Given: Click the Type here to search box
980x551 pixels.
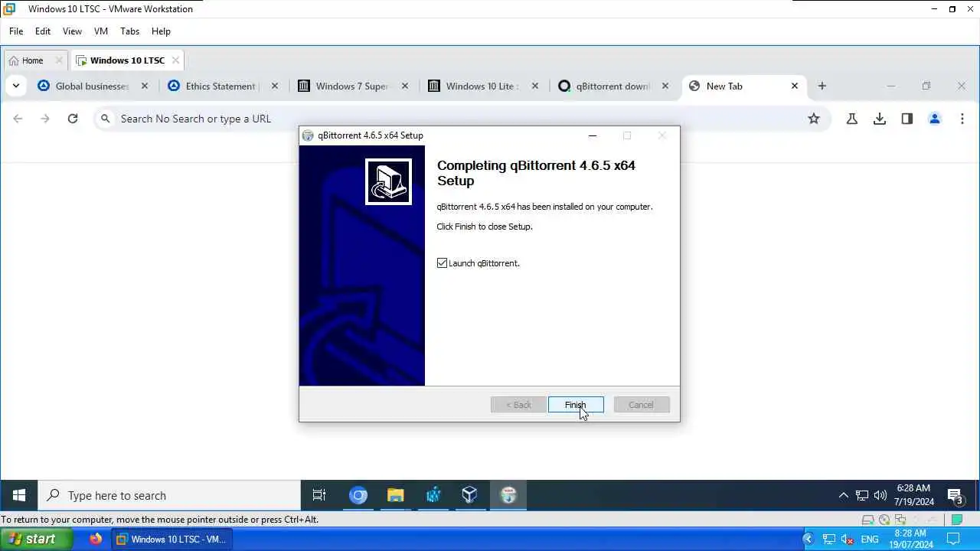Looking at the screenshot, I should point(169,495).
